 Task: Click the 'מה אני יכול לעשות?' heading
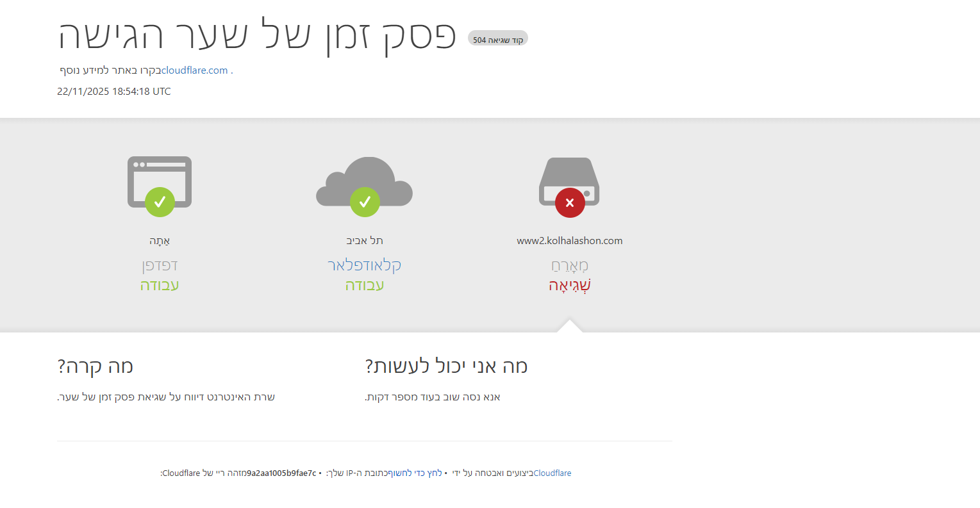446,366
